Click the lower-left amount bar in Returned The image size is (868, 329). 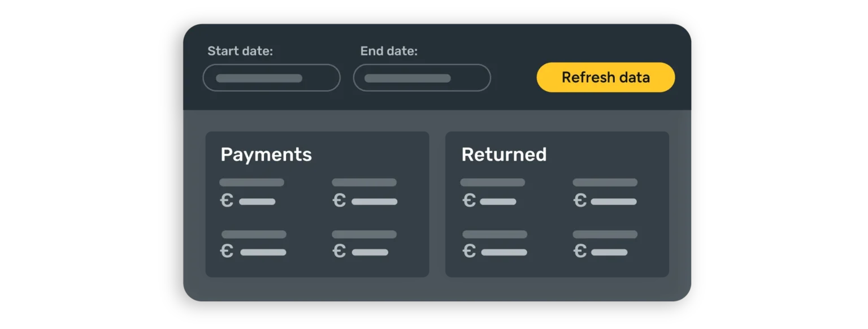504,252
